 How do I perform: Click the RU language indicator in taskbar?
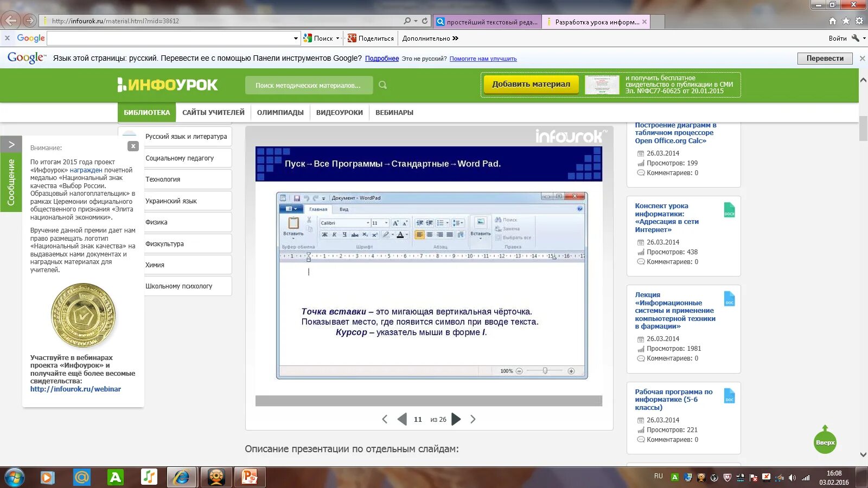click(x=658, y=477)
